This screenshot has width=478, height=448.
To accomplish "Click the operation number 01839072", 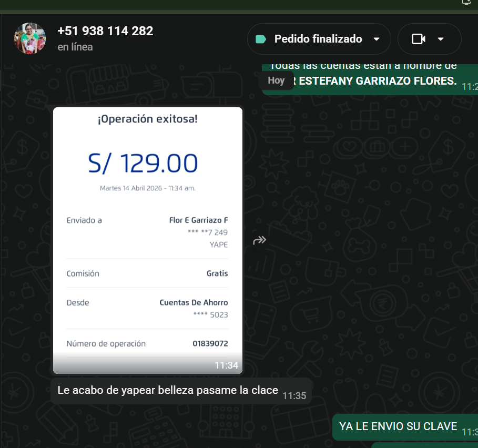I will tap(210, 343).
